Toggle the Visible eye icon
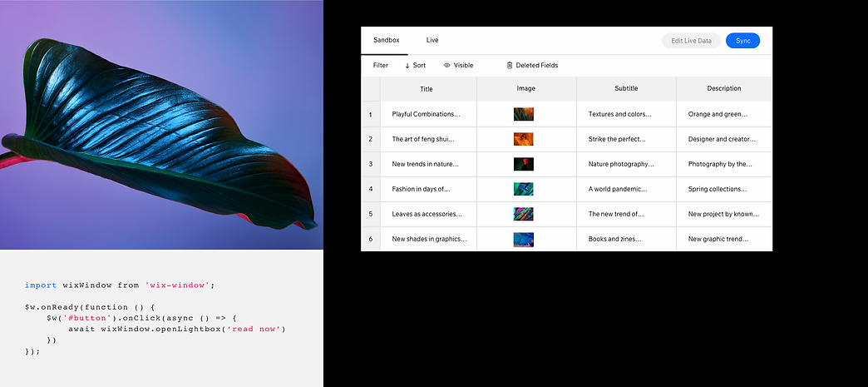The image size is (868, 387). point(446,65)
